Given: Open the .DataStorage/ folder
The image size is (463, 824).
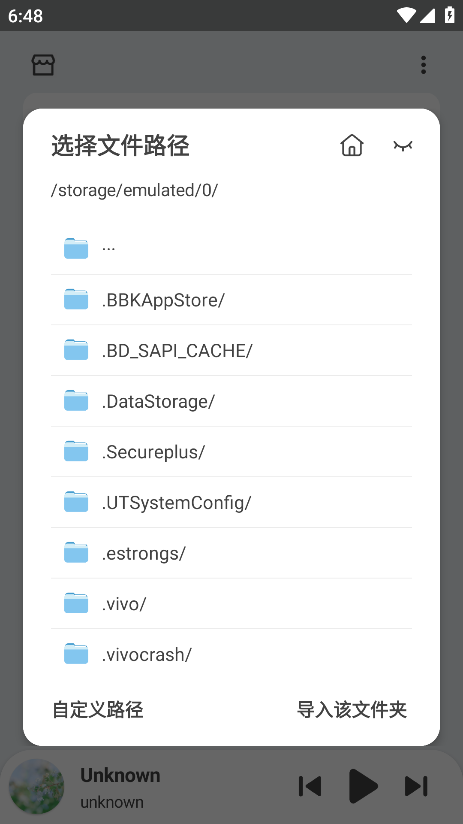Looking at the screenshot, I should coord(231,401).
